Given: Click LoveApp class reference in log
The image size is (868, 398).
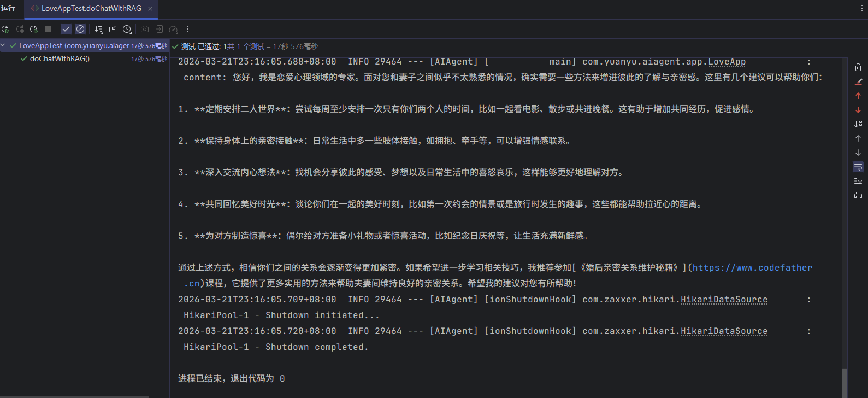Looking at the screenshot, I should click(727, 62).
